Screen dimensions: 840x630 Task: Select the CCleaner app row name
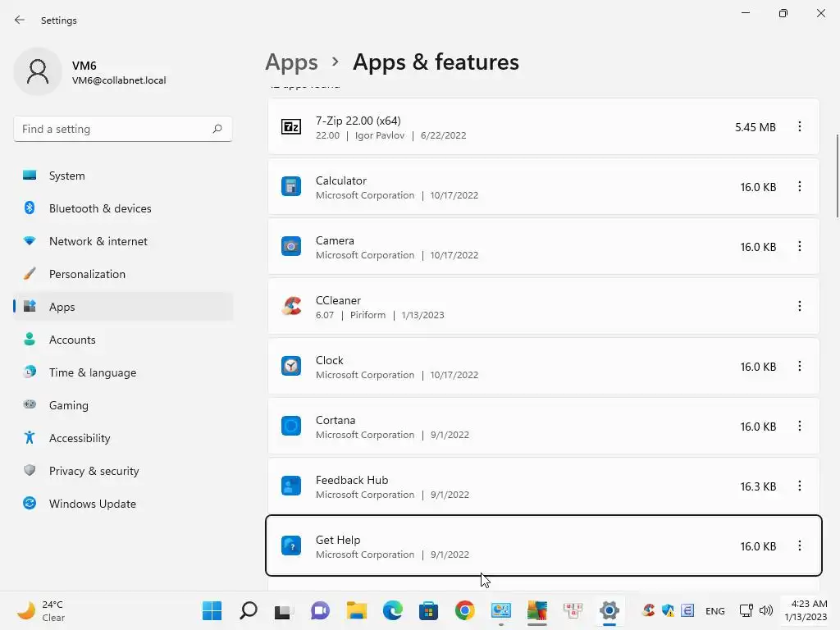pos(338,300)
